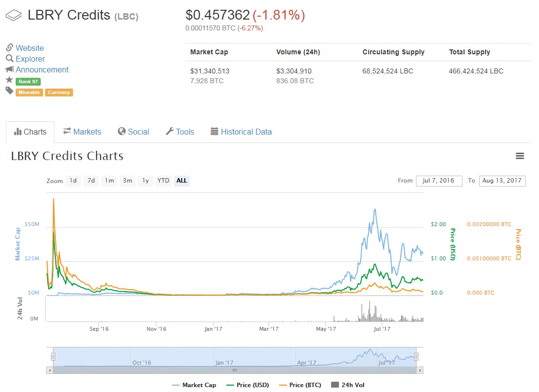Image resolution: width=539 pixels, height=392 pixels.
Task: Click the Jul '17 axis label on main chart
Action: coord(382,329)
